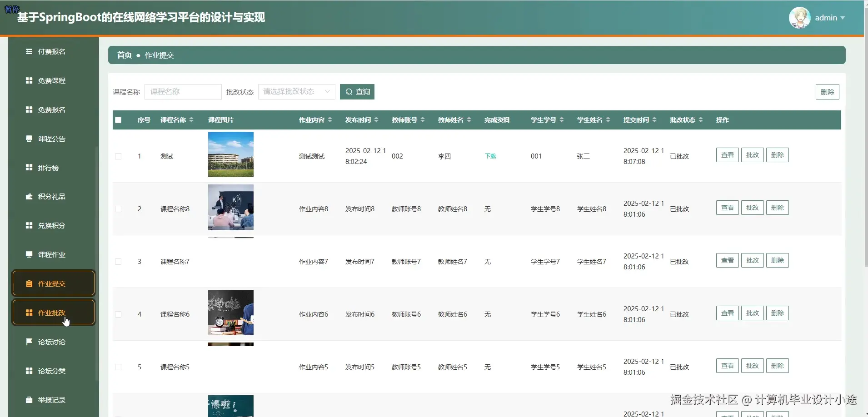This screenshot has height=417, width=868.
Task: Sort by 发布时间 column arrows
Action: tap(376, 120)
